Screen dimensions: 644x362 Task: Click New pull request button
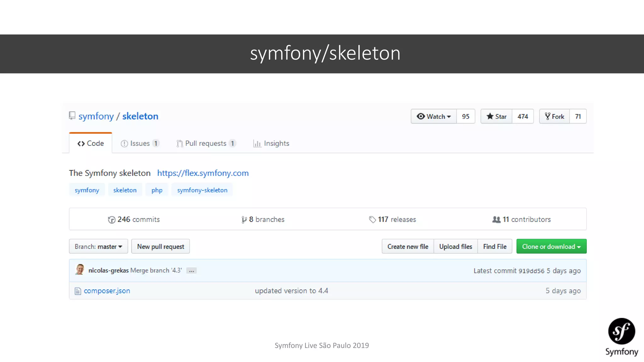coord(160,246)
